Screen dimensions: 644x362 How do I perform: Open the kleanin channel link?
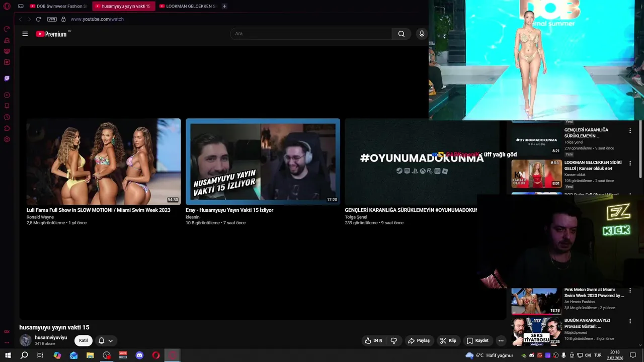coord(193,217)
